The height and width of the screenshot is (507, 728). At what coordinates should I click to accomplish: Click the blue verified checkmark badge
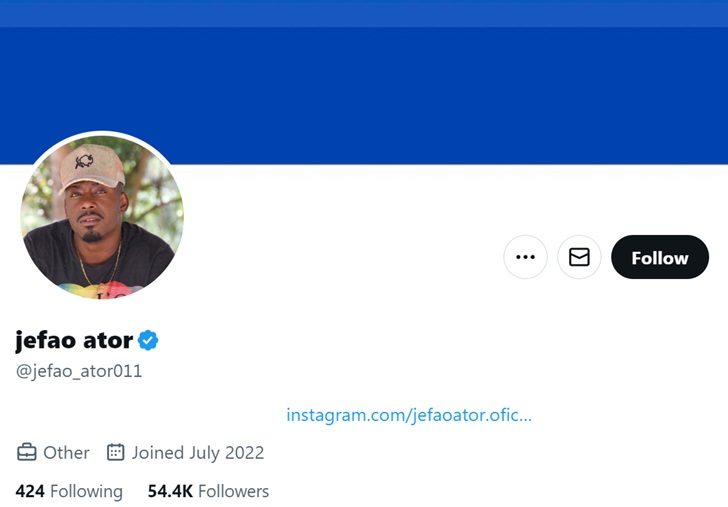148,340
